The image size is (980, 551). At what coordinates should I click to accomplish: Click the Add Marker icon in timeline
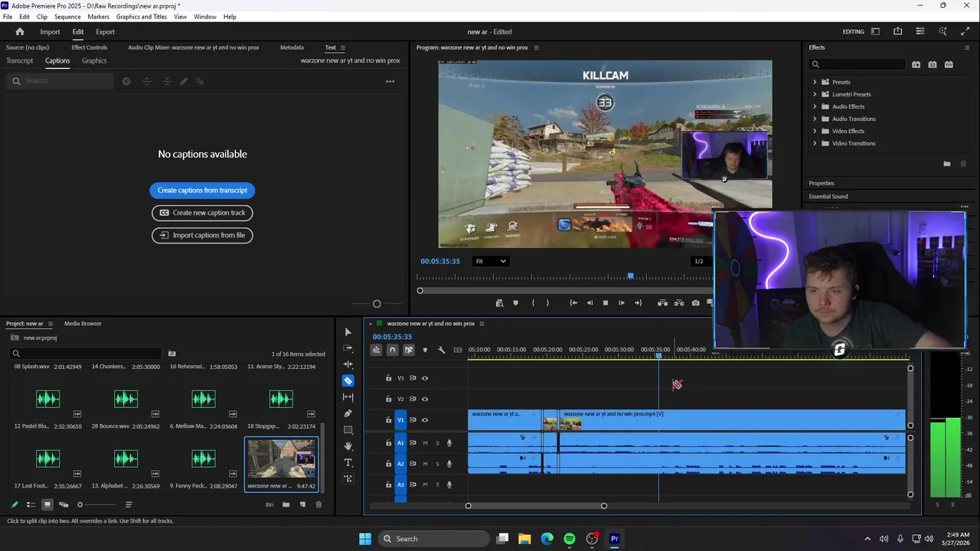425,350
